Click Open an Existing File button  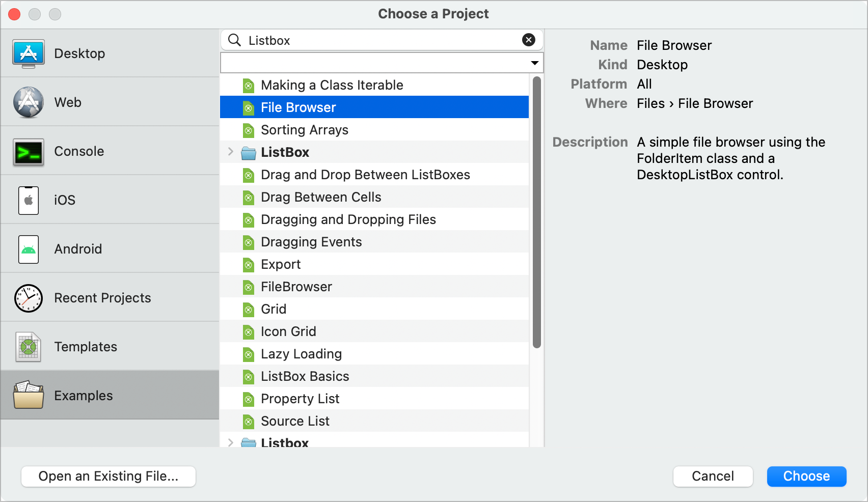point(108,476)
